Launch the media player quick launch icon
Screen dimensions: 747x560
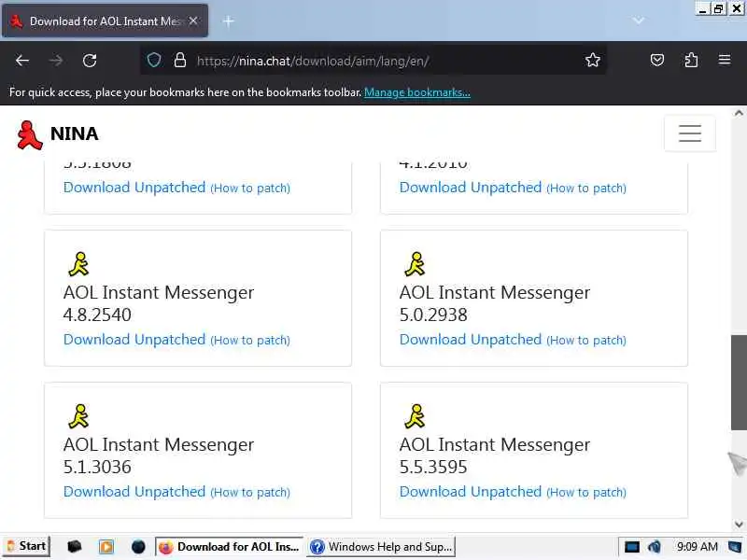(106, 546)
